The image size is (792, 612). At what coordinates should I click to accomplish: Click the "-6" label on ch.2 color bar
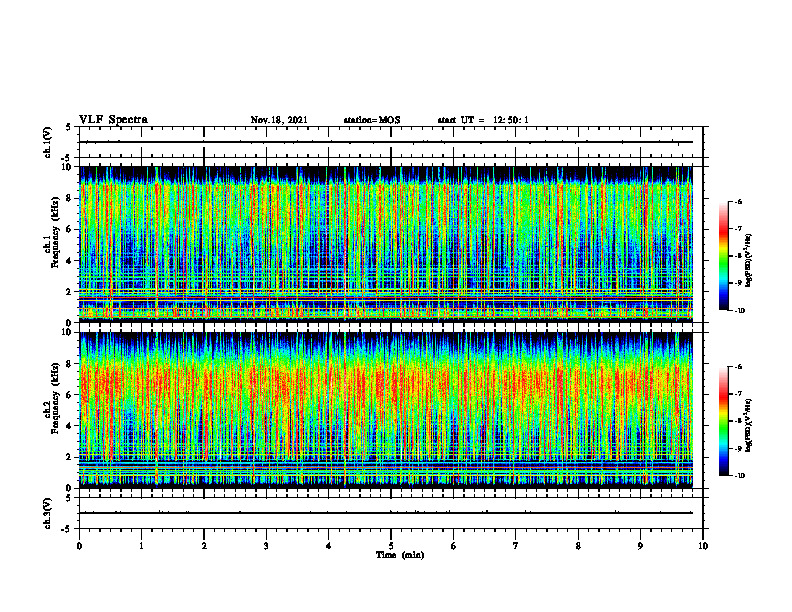tap(738, 367)
